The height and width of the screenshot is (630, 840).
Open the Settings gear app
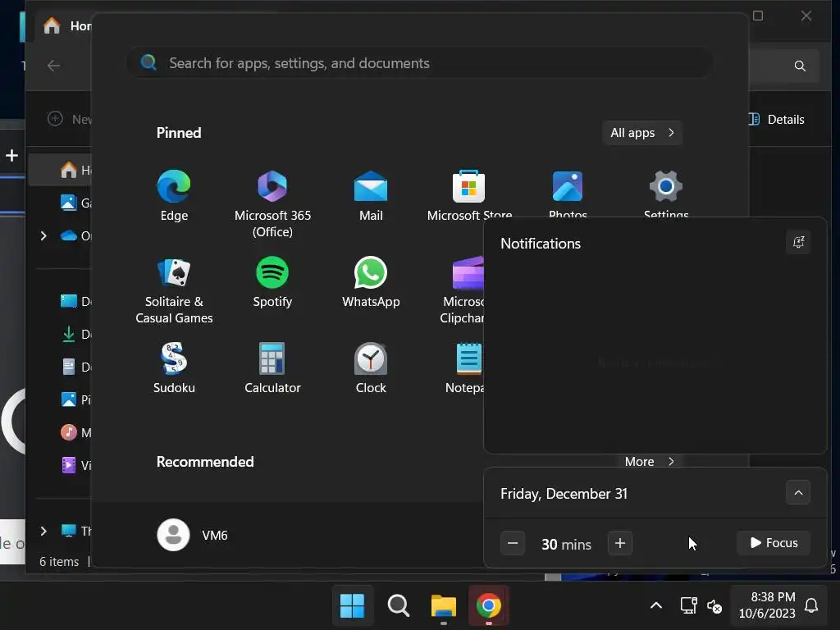[666, 193]
